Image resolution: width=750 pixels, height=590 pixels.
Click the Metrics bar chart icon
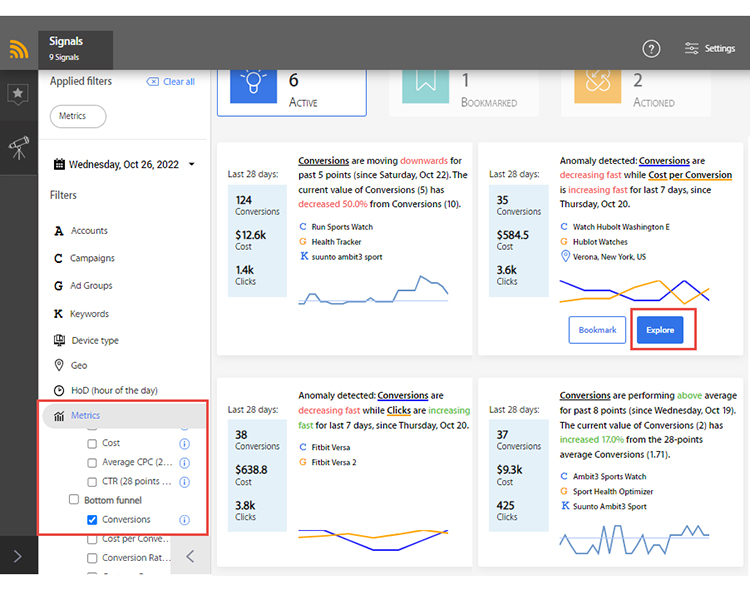pos(59,416)
